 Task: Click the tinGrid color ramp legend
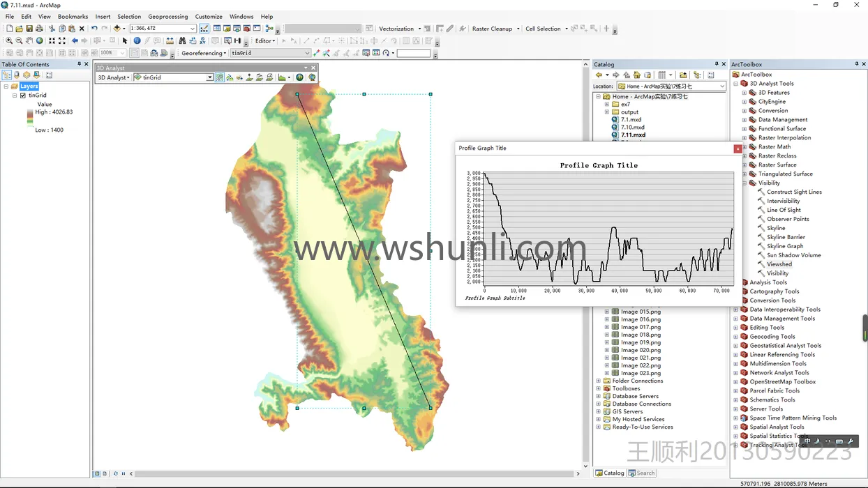[x=30, y=116]
